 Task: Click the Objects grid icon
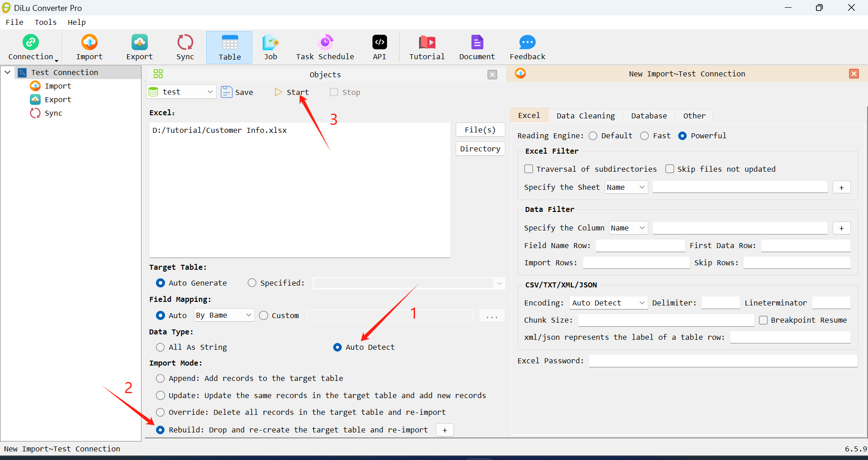[158, 74]
